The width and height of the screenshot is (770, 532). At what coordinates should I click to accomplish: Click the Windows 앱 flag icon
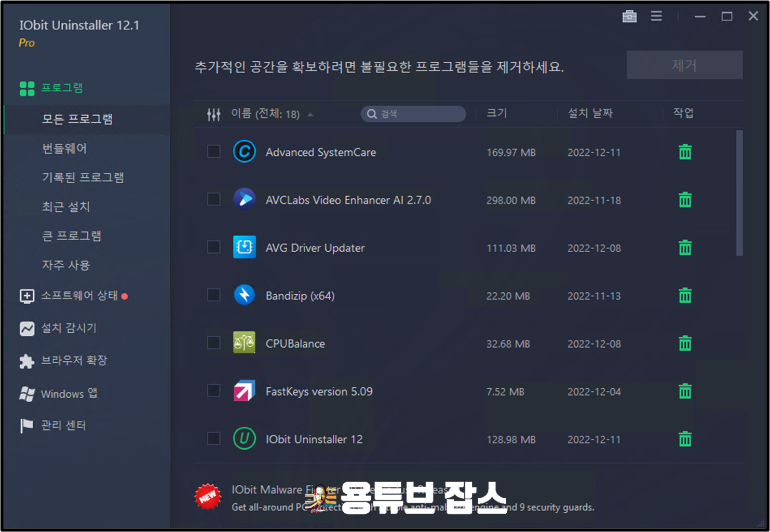point(27,394)
